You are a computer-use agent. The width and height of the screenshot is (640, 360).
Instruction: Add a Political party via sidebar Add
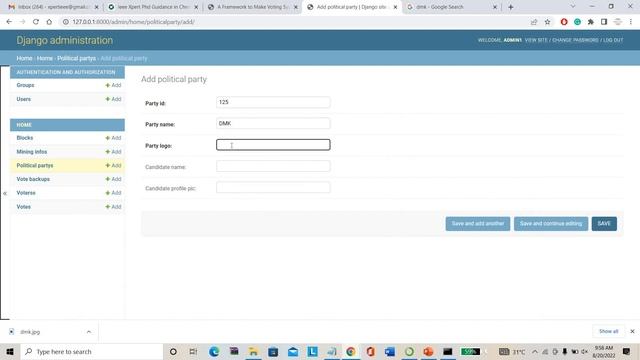click(x=113, y=165)
